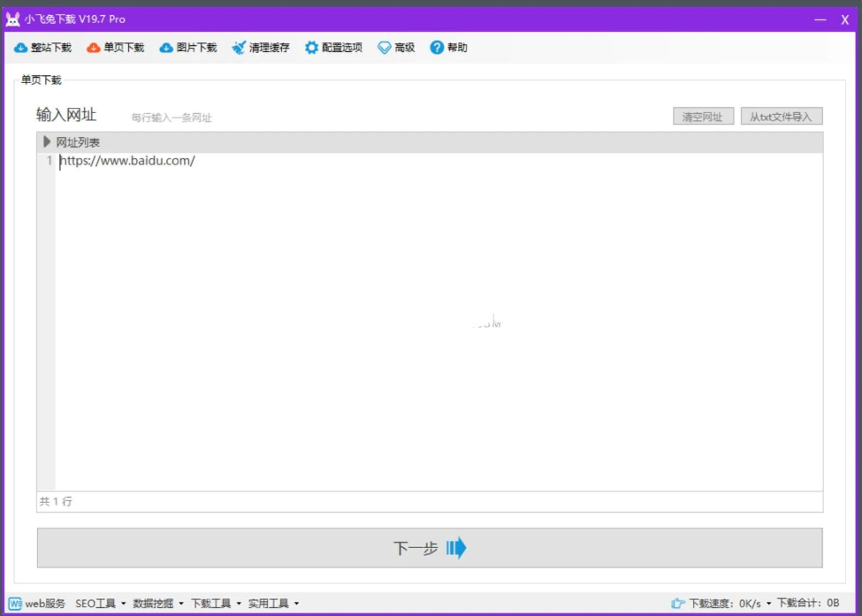
Task: Minimize the 小飞兔下载 window
Action: pyautogui.click(x=820, y=19)
